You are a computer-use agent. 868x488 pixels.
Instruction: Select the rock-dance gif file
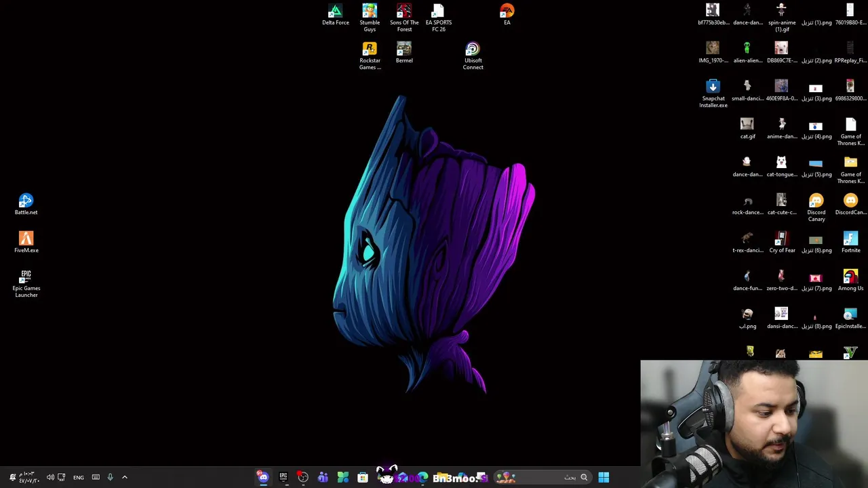(747, 205)
